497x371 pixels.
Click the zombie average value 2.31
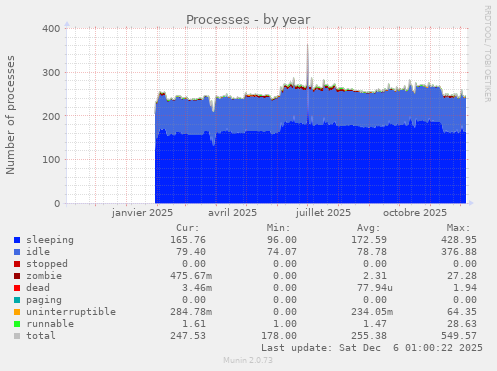pyautogui.click(x=375, y=276)
